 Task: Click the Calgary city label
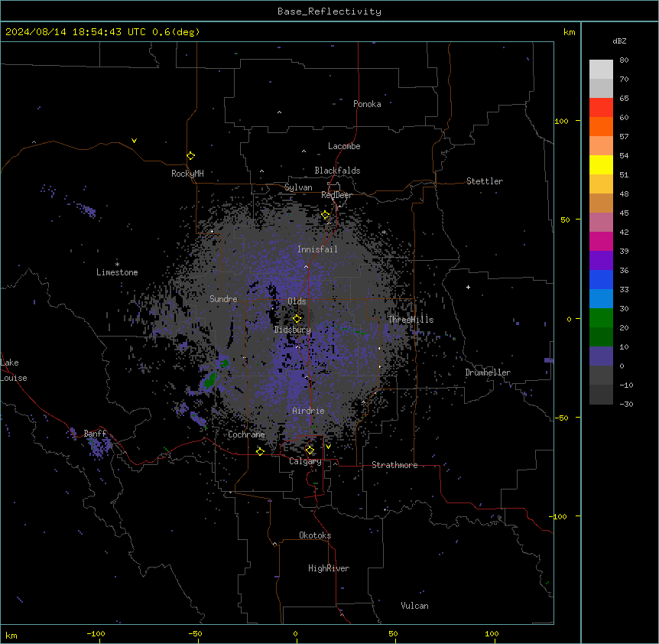[305, 461]
